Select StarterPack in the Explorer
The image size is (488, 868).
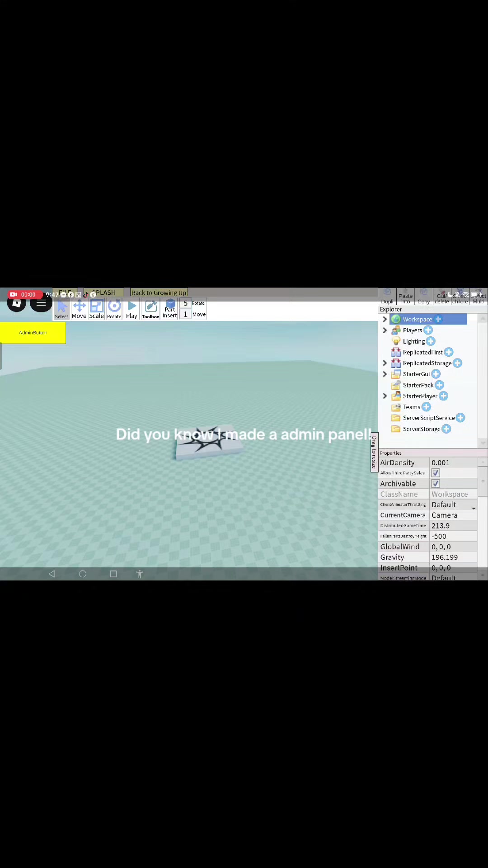pos(418,385)
